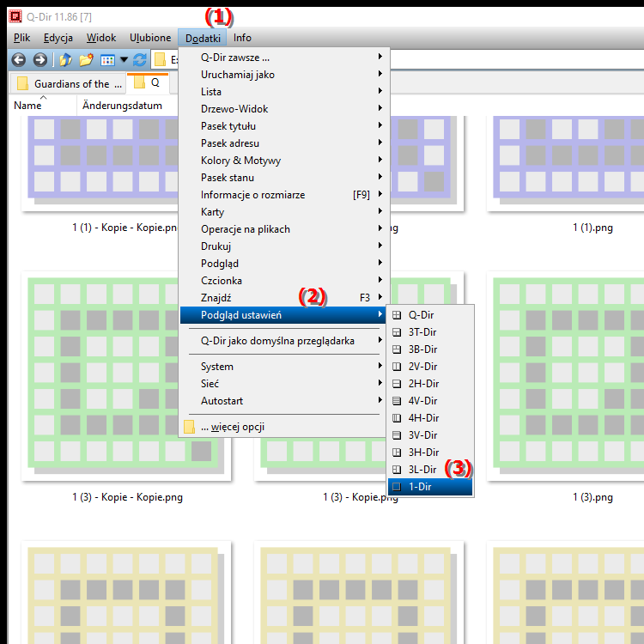Open the Ulubione menu
The image size is (644, 644).
click(x=150, y=38)
